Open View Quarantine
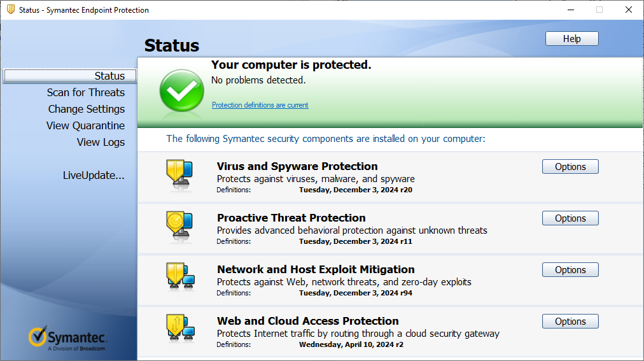Screen dimensions: 644x361 [85, 125]
